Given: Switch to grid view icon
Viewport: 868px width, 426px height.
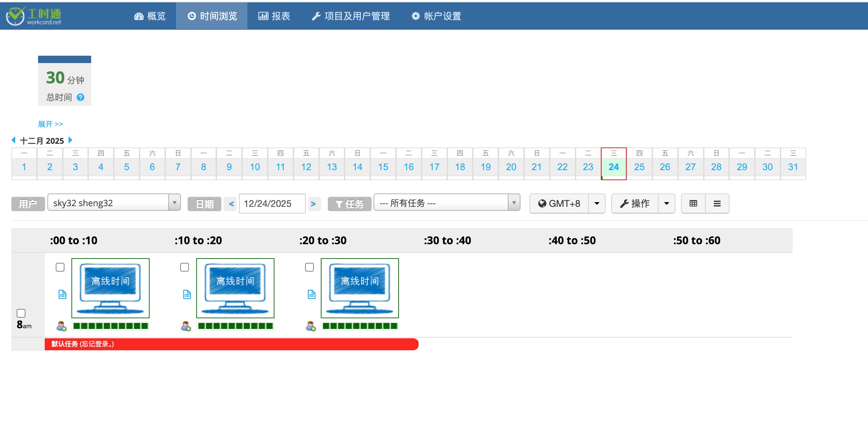Looking at the screenshot, I should coord(693,203).
